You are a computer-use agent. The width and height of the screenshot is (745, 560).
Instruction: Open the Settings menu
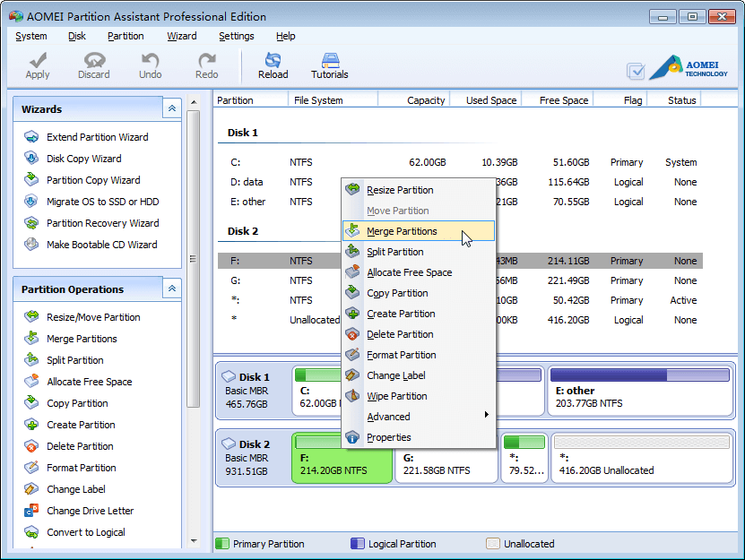(x=236, y=36)
